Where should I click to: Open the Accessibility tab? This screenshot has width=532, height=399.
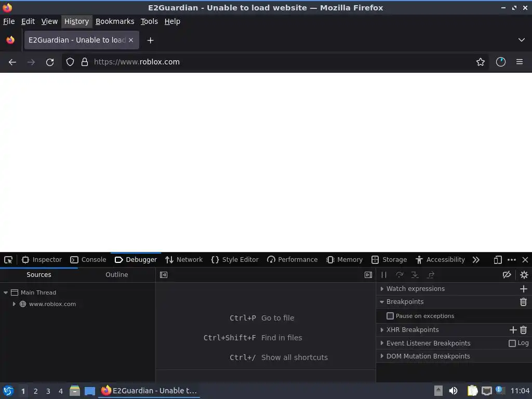(x=440, y=260)
